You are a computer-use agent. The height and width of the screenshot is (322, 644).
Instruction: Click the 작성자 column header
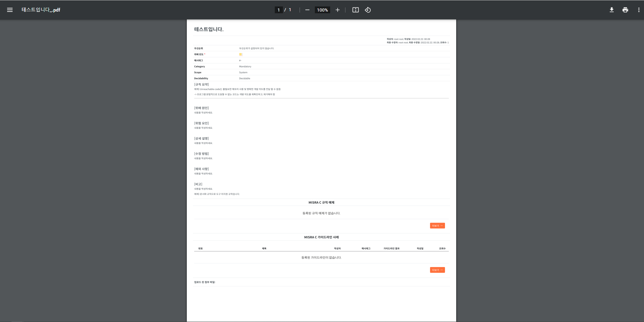pos(337,248)
